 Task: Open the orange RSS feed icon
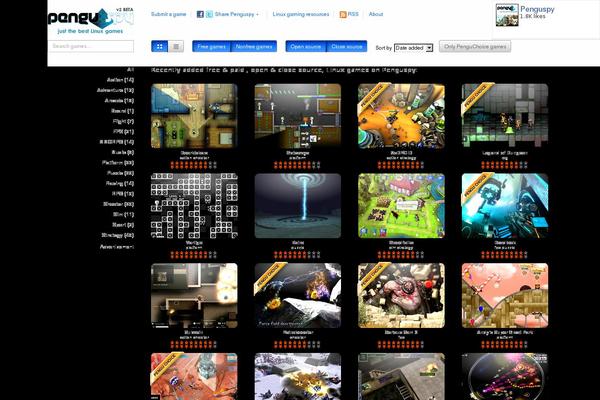pyautogui.click(x=343, y=15)
